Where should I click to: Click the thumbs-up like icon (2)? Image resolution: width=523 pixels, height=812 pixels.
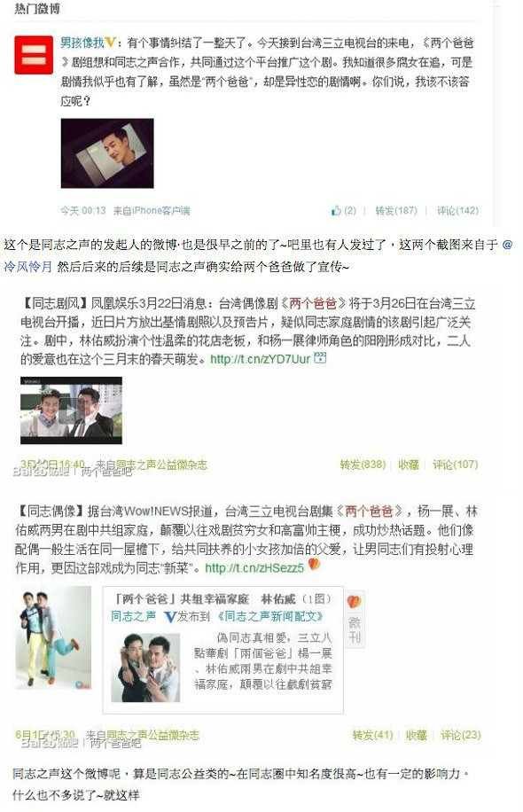click(x=337, y=210)
